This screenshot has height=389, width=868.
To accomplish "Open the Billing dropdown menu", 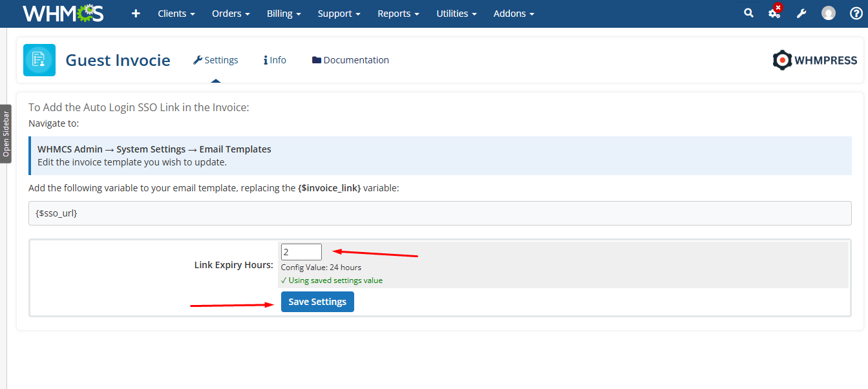I will 284,14.
